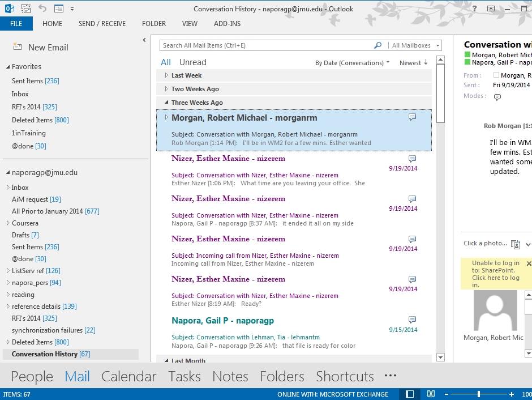This screenshot has height=400, width=532.
Task: Click the Modes speech bubble icon in reading pane
Action: click(497, 97)
